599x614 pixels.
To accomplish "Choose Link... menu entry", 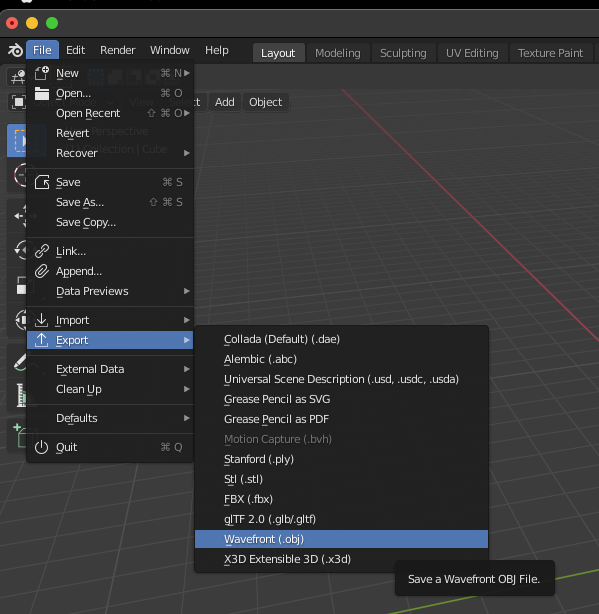I will pos(110,251).
